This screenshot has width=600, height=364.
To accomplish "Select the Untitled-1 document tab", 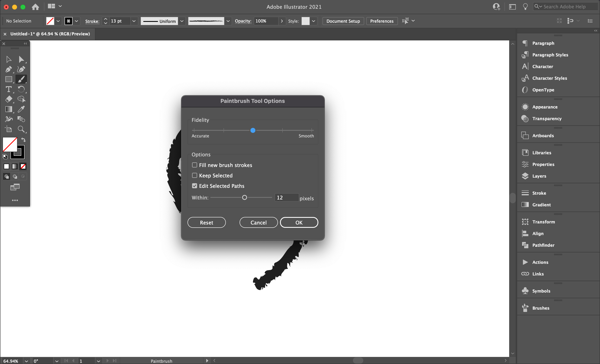I will (50, 34).
